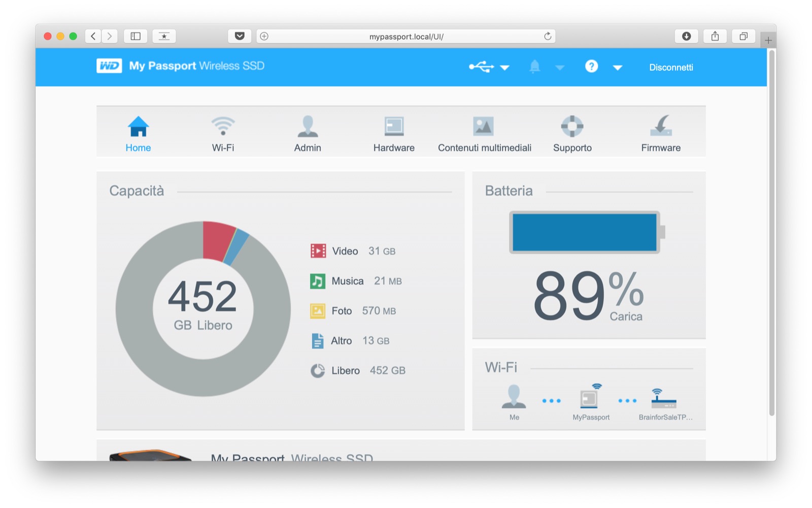
Task: Click the page vertical scrollbar
Action: [772, 233]
